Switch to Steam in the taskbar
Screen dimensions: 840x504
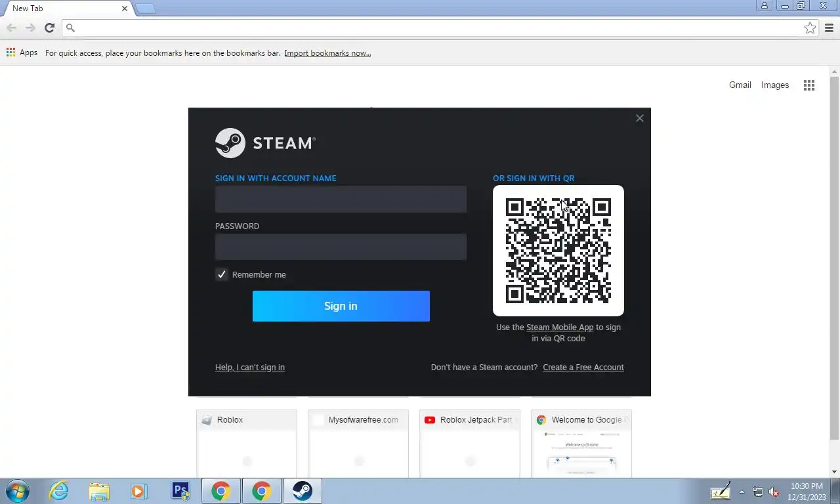(303, 491)
